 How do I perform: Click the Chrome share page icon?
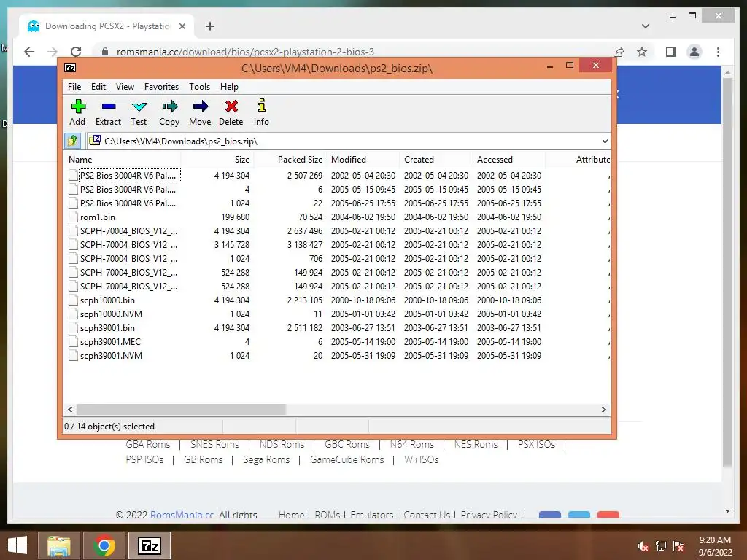[x=619, y=52]
